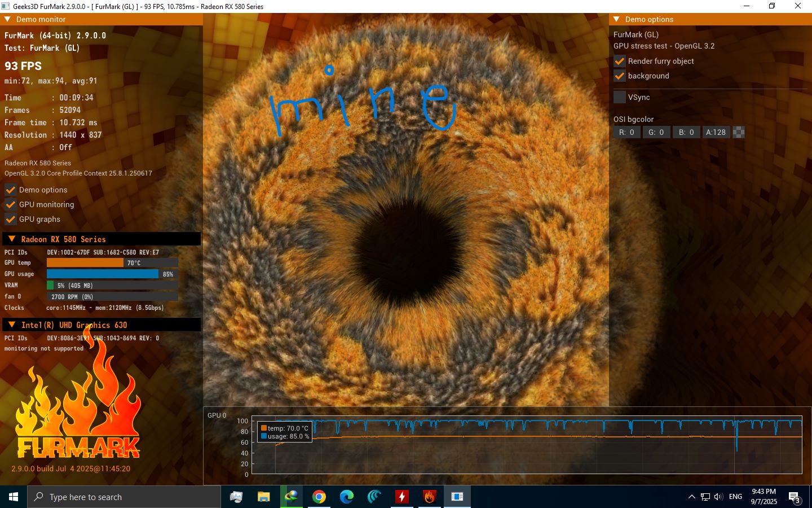The height and width of the screenshot is (508, 812).
Task: Click the Windows Start button
Action: [x=14, y=497]
